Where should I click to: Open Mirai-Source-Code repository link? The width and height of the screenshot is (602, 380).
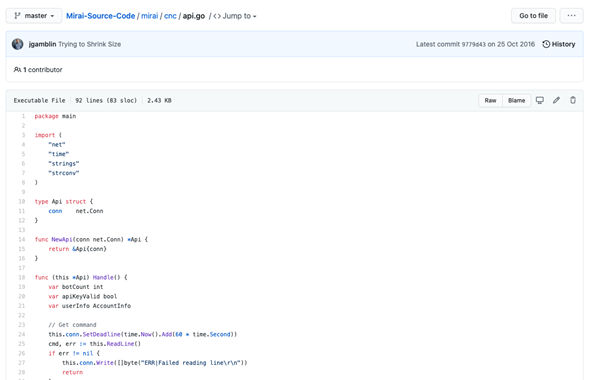[x=101, y=16]
